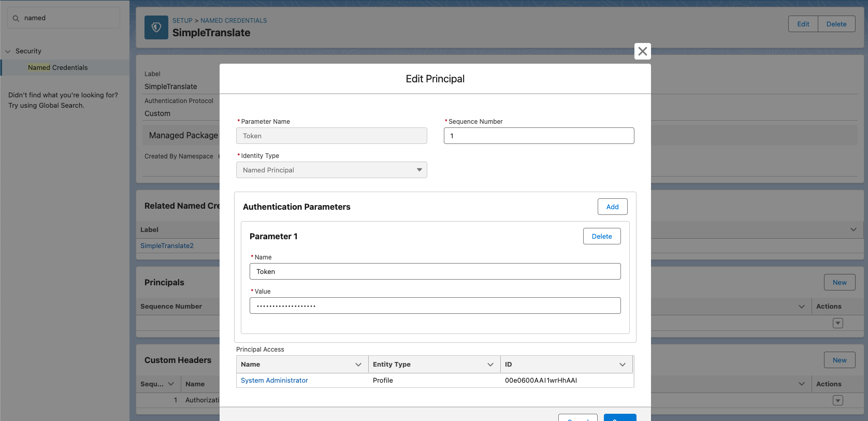Click New in the Principals section
Viewport: 868px width, 421px height.
tap(840, 282)
